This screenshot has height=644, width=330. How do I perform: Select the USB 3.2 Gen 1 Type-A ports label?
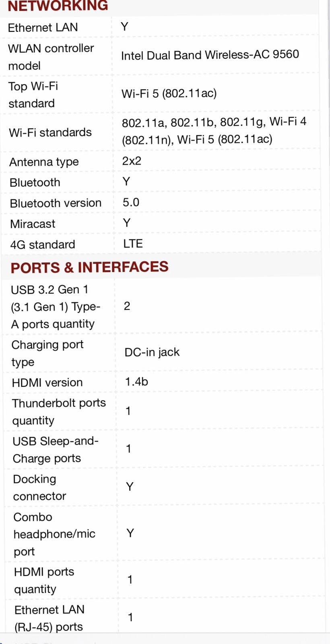pos(56,307)
